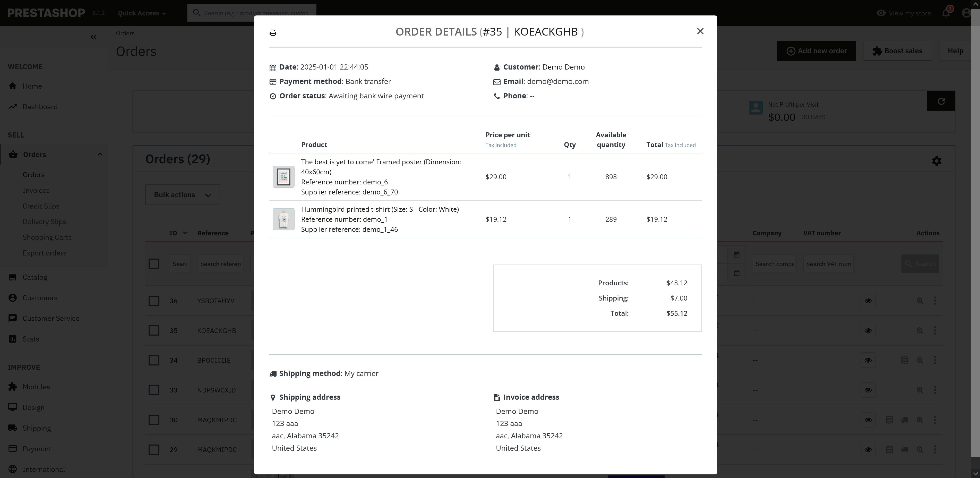
Task: Focus the top search bar
Action: pyautogui.click(x=252, y=13)
